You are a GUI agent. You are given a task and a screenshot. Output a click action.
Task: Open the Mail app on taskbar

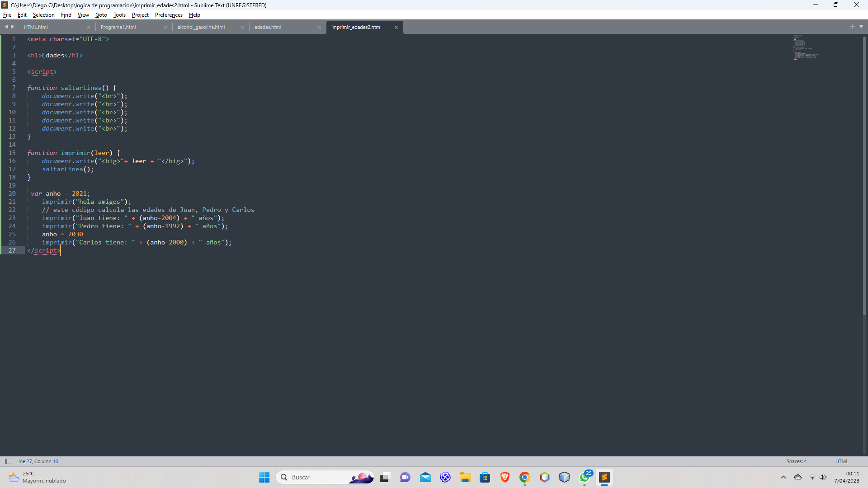tap(425, 477)
